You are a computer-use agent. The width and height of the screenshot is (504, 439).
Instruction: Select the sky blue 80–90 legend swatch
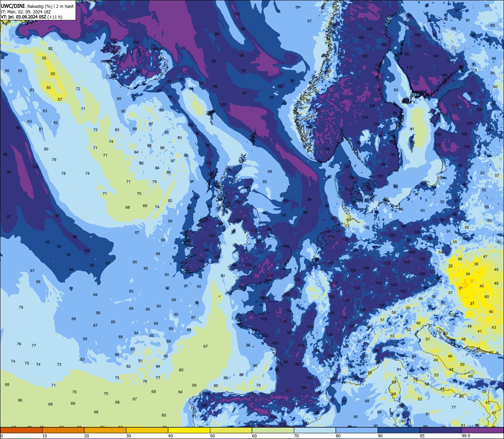click(x=357, y=430)
